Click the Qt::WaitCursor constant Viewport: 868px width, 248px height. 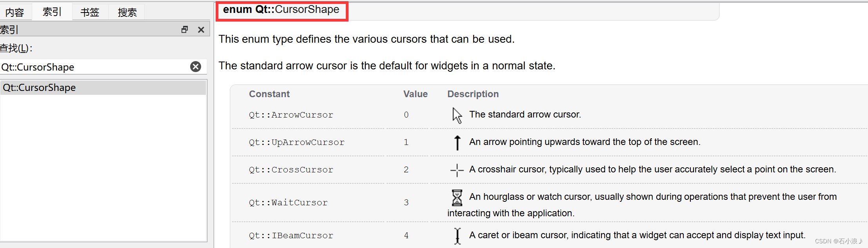click(x=288, y=203)
